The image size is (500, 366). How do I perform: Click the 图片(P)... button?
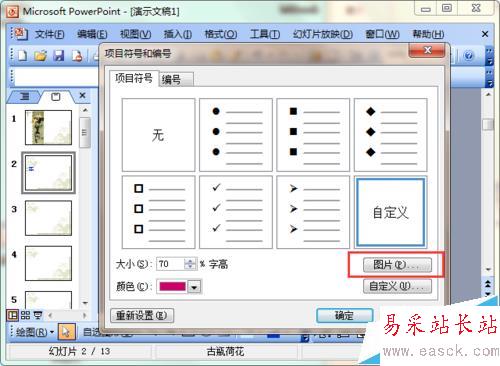click(x=397, y=265)
